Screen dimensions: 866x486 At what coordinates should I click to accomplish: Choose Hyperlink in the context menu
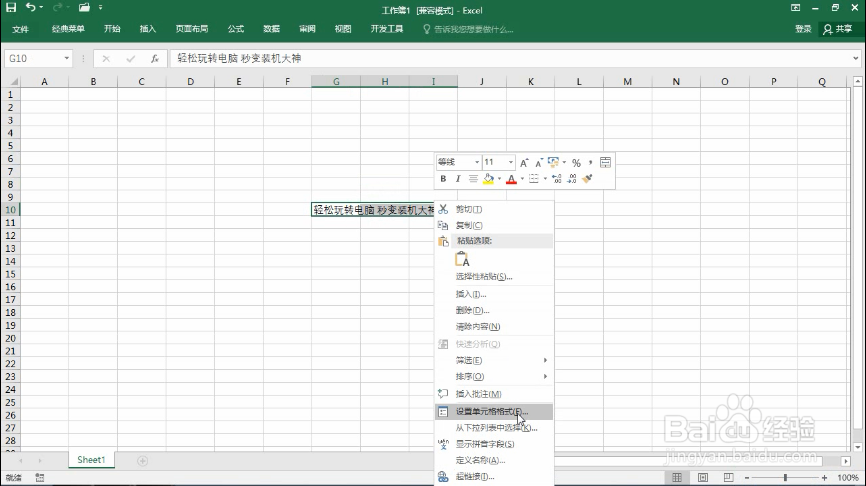click(494, 477)
